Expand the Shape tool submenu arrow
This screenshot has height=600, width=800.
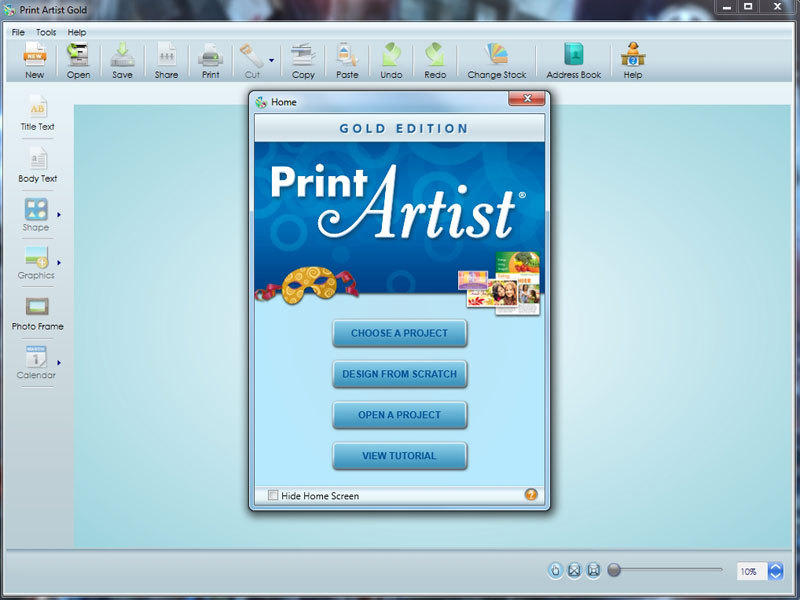click(59, 215)
